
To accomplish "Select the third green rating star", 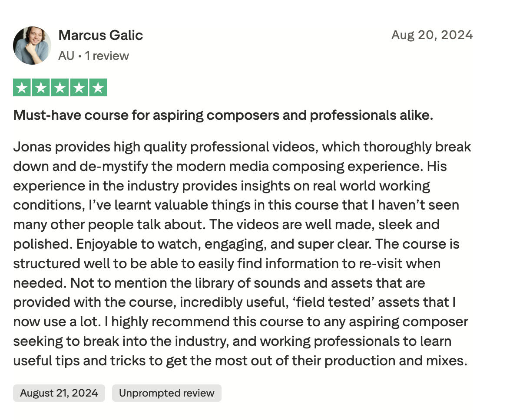I will [x=60, y=88].
